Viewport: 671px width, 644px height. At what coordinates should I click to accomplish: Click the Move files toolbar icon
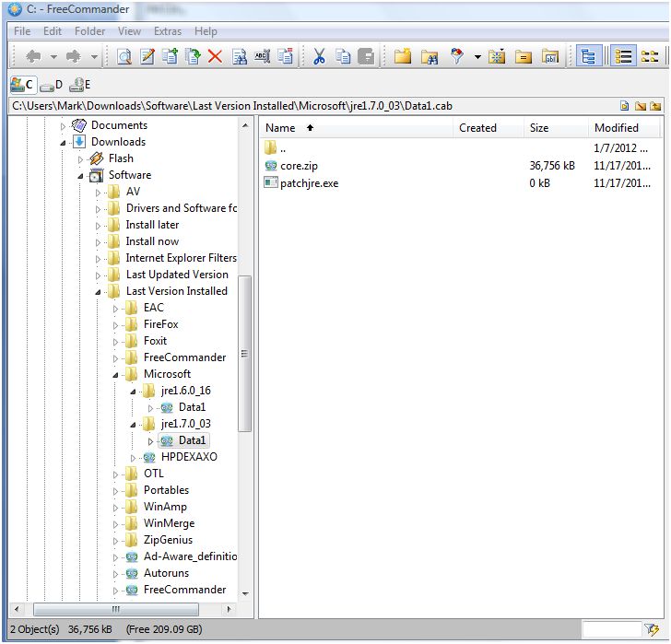(x=193, y=56)
